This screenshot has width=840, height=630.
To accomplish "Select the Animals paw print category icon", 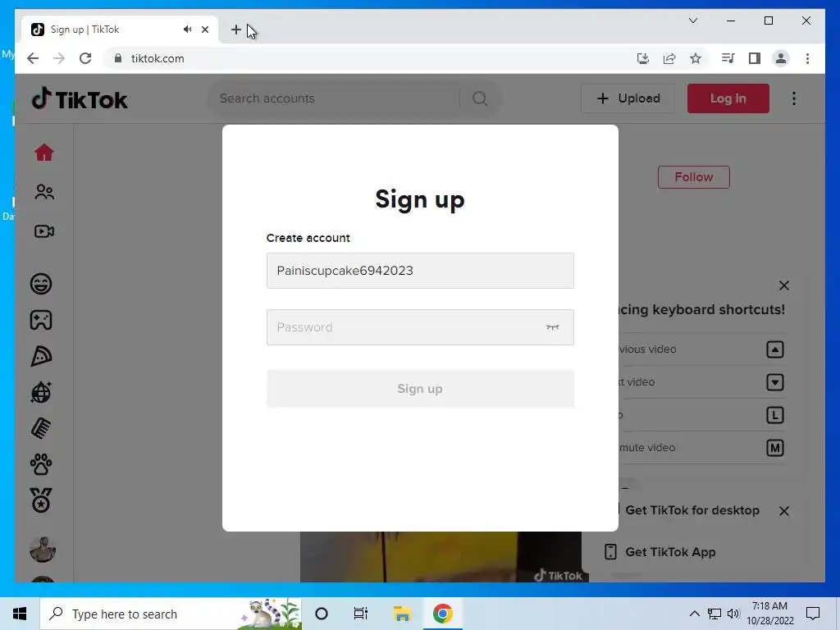I will (x=41, y=464).
